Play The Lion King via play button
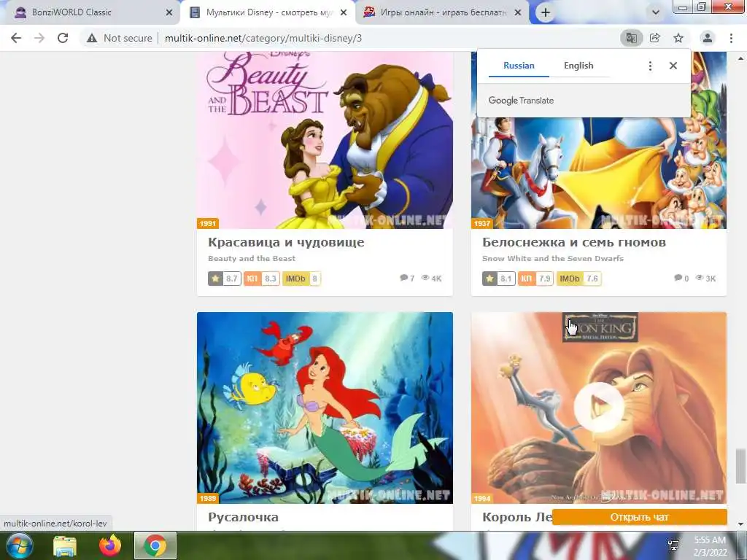This screenshot has width=747, height=560. coord(599,408)
